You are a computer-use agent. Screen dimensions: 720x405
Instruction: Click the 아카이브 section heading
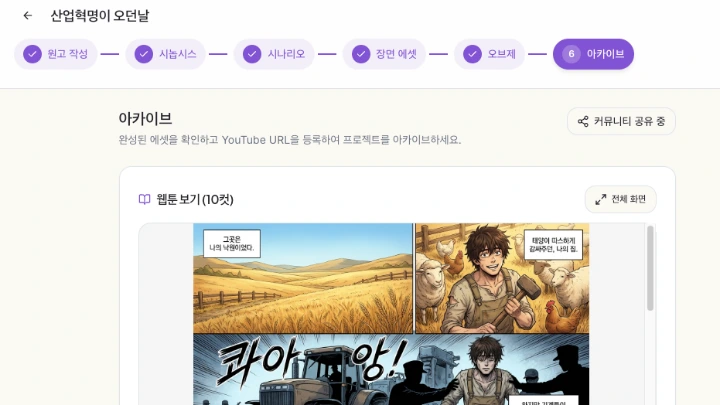145,118
